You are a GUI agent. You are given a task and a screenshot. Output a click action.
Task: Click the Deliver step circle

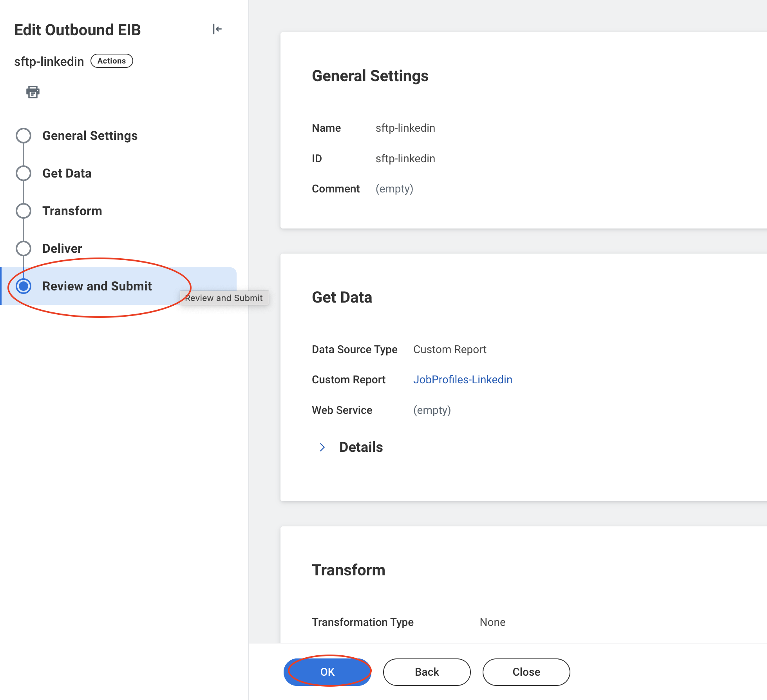pos(24,248)
